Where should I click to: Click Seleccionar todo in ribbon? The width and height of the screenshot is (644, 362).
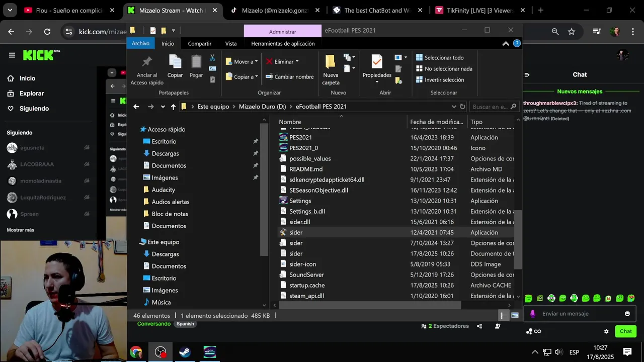coord(440,57)
